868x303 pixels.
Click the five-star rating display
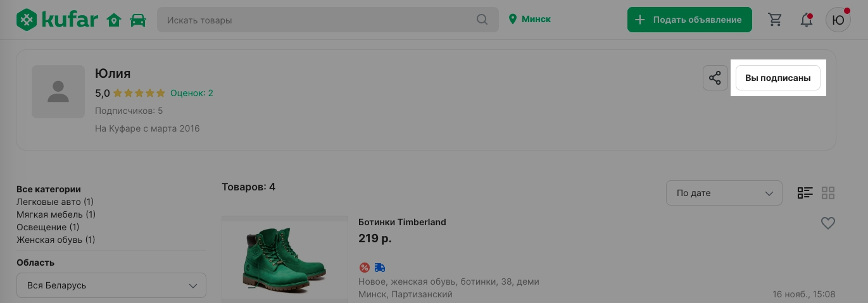(x=139, y=93)
